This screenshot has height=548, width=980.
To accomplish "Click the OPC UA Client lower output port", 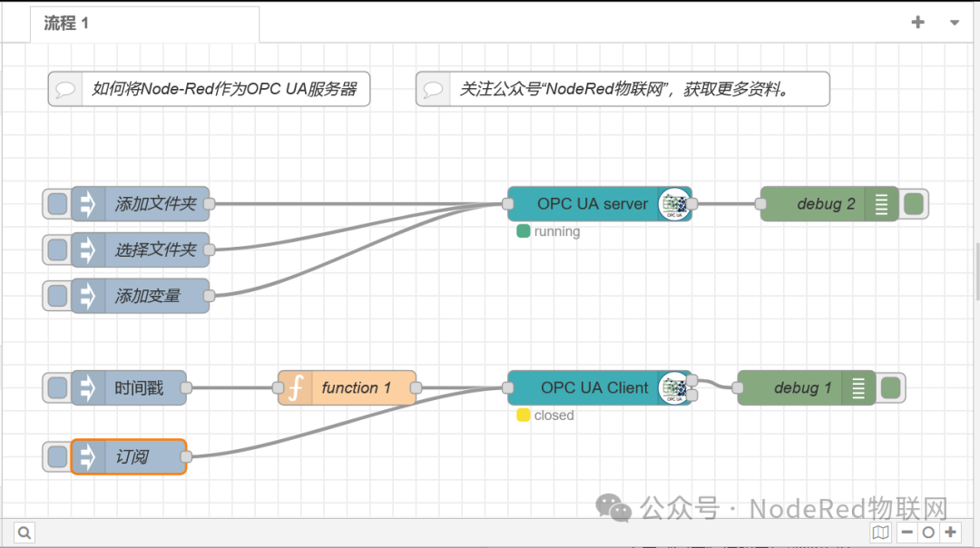I will (x=691, y=396).
